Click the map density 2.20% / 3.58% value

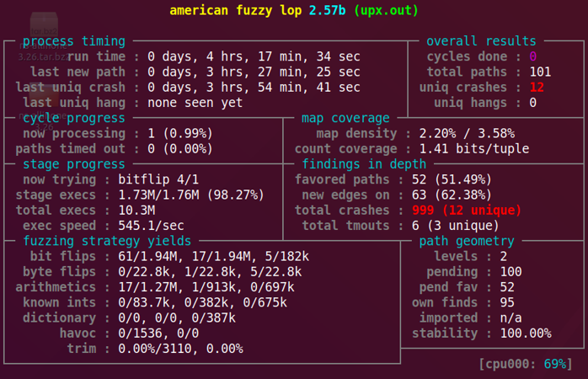(x=461, y=133)
